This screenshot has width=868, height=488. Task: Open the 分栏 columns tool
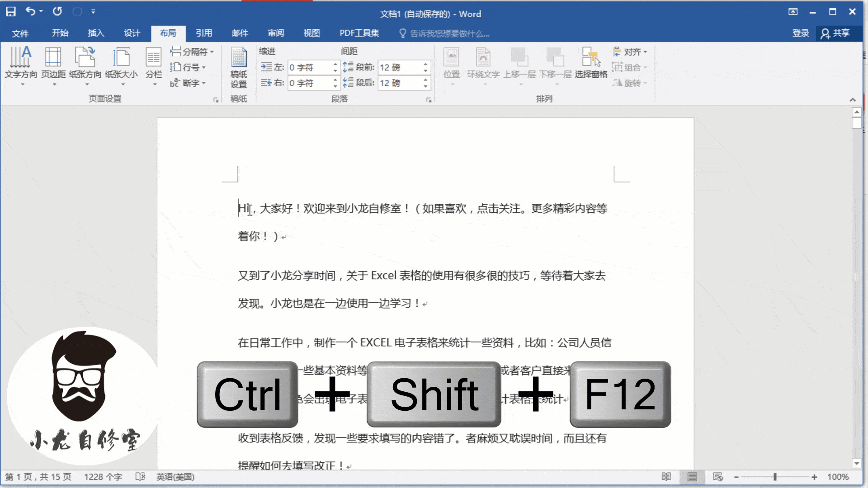154,66
